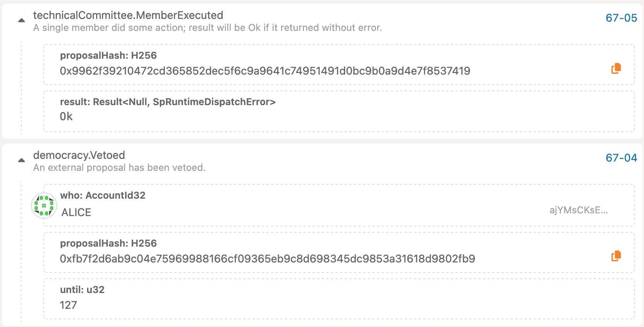The image size is (644, 327).
Task: Collapse the democracy.Vetoed event
Action: (22, 160)
